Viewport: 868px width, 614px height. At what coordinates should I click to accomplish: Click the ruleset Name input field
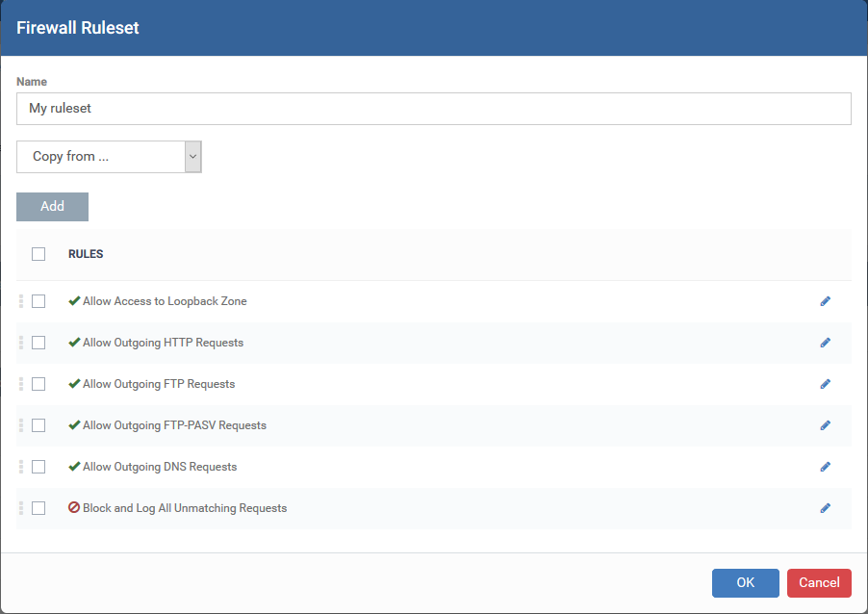433,109
